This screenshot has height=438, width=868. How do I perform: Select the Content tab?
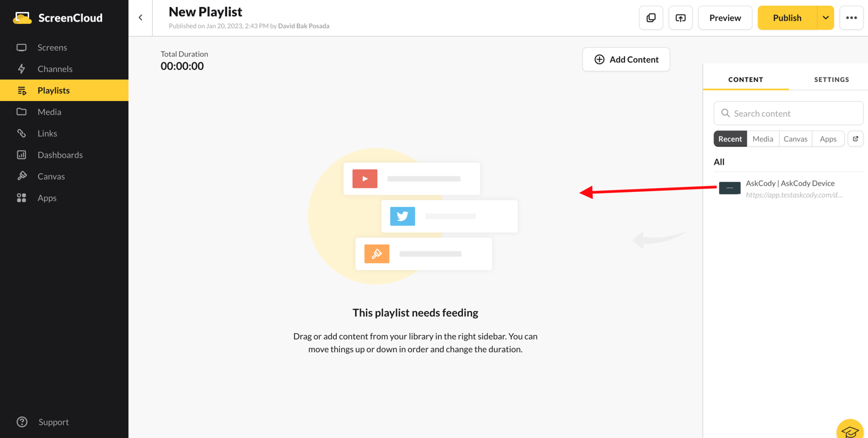point(745,80)
